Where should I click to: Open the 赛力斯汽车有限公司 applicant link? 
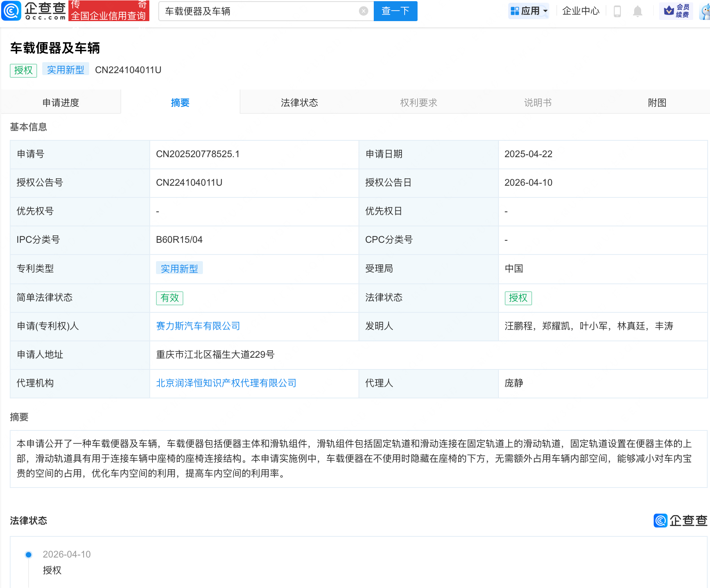198,326
